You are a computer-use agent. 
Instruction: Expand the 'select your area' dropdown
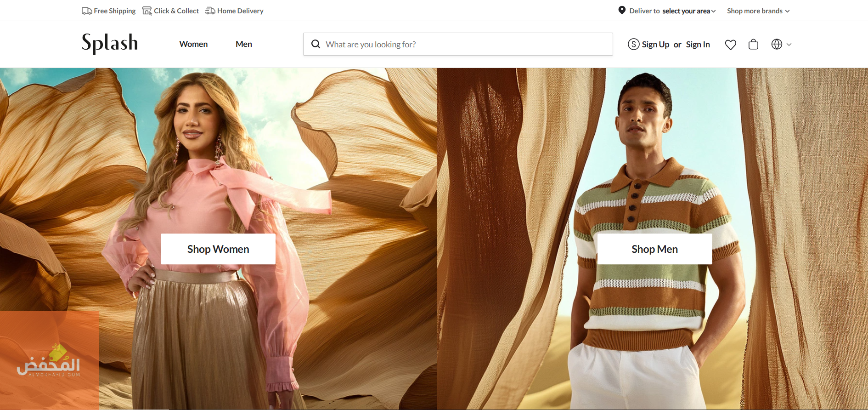point(689,11)
